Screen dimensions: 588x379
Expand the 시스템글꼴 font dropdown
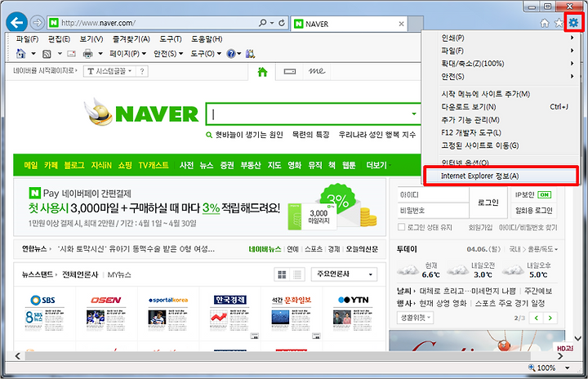(x=130, y=71)
